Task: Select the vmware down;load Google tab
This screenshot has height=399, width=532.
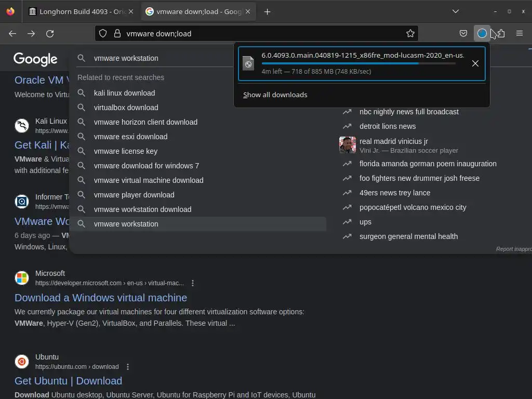Action: pyautogui.click(x=198, y=11)
